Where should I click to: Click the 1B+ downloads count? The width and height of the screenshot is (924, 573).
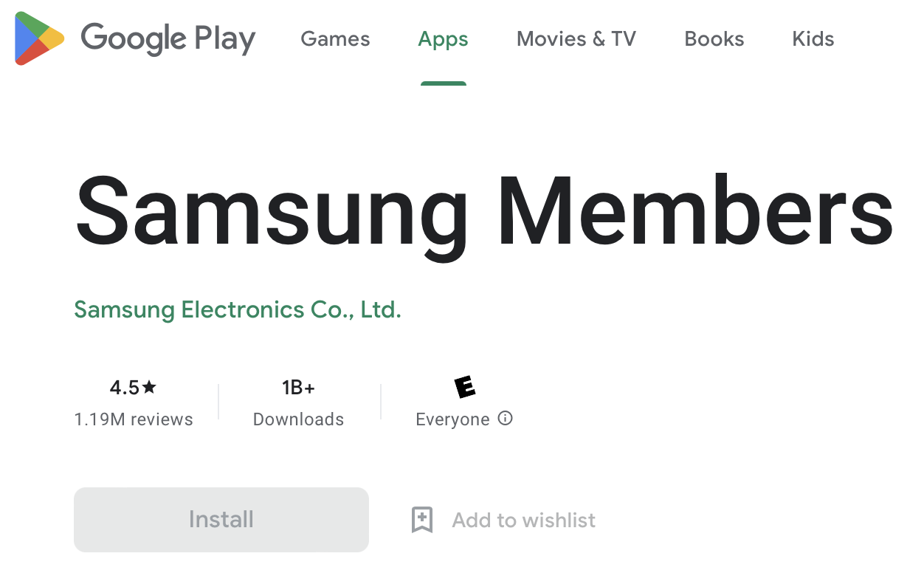pyautogui.click(x=298, y=388)
